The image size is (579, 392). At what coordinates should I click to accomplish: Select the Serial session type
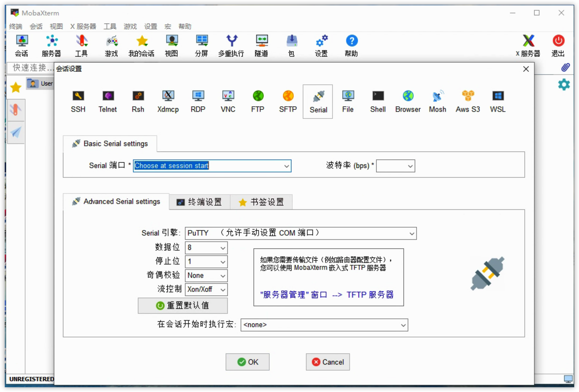click(x=318, y=102)
